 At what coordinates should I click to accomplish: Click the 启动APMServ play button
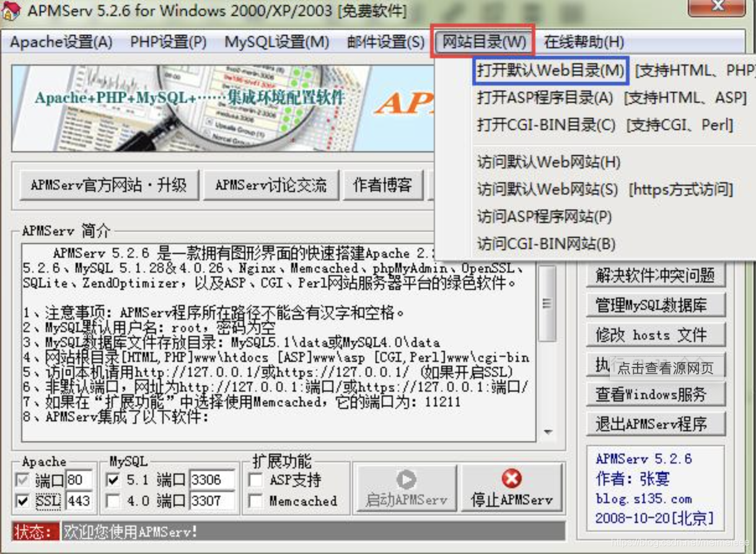tap(405, 488)
